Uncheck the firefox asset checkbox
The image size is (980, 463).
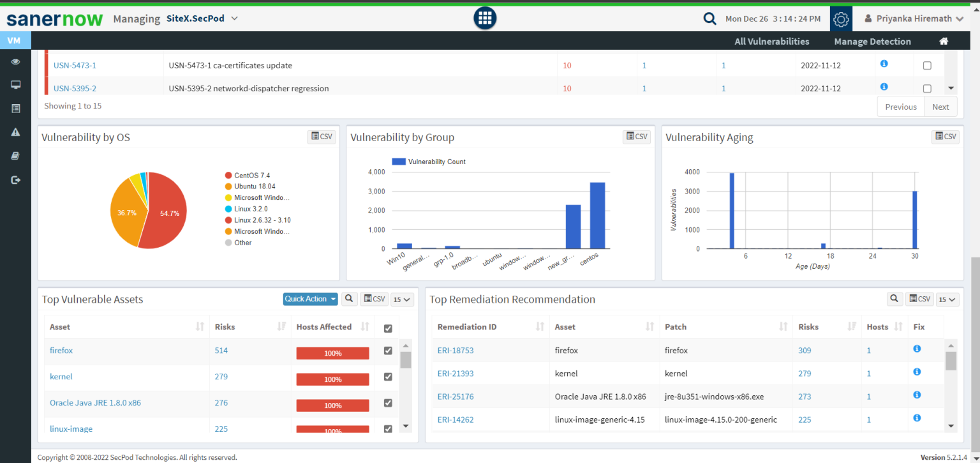point(387,350)
